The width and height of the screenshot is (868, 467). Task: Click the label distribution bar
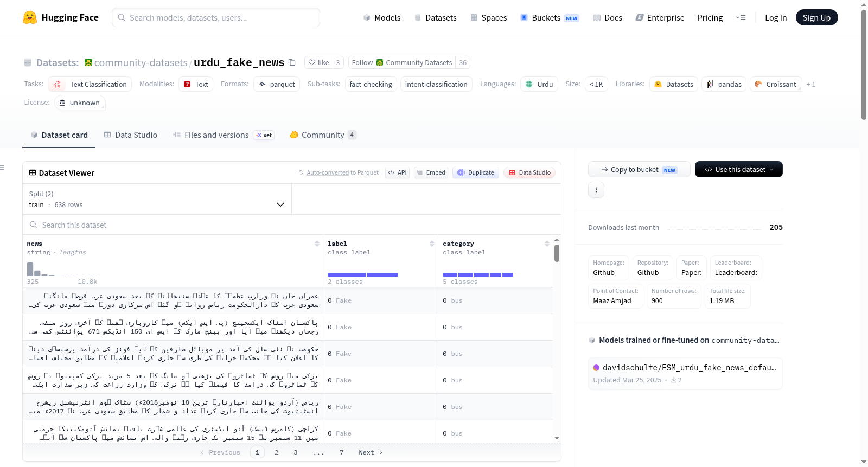click(x=363, y=275)
